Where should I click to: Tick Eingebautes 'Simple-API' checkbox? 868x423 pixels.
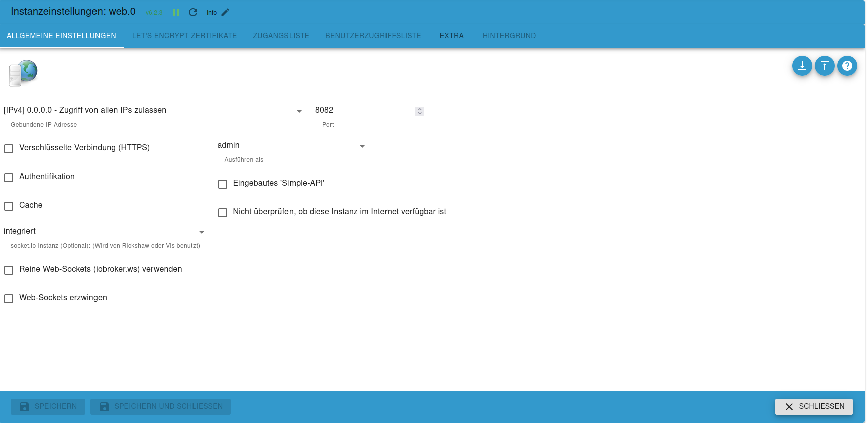[x=223, y=184]
